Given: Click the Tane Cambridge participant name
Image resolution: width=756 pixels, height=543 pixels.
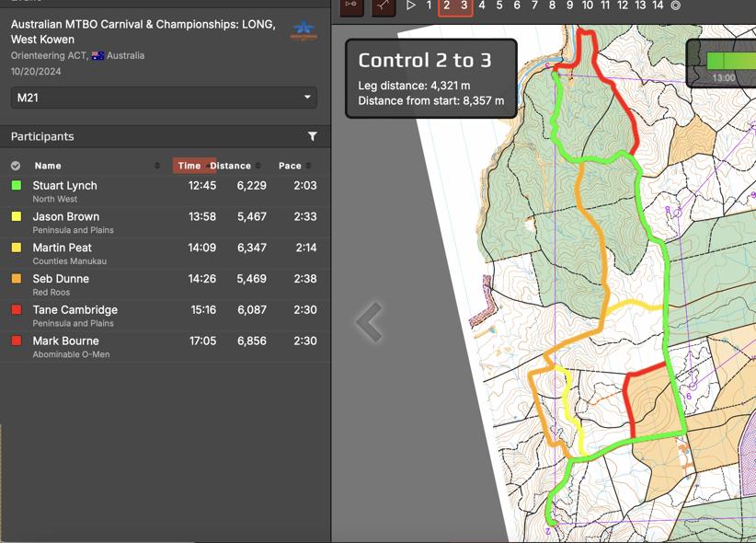Looking at the screenshot, I should (75, 309).
